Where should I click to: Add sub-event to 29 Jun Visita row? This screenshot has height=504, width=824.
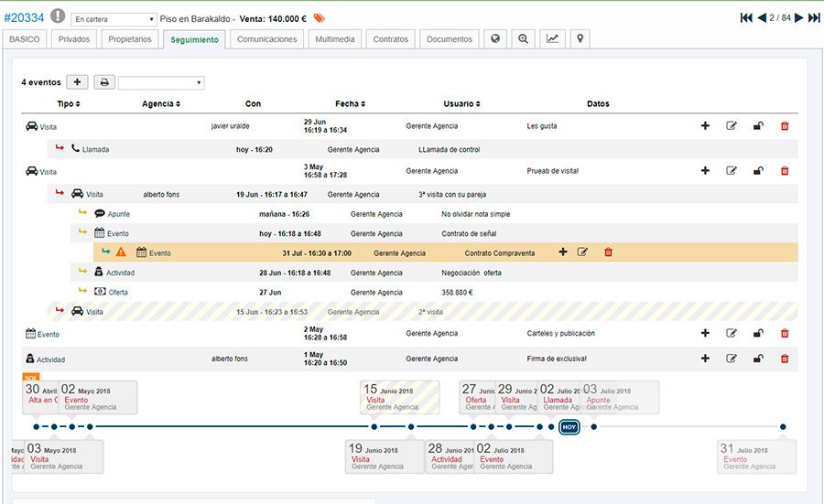tap(705, 125)
